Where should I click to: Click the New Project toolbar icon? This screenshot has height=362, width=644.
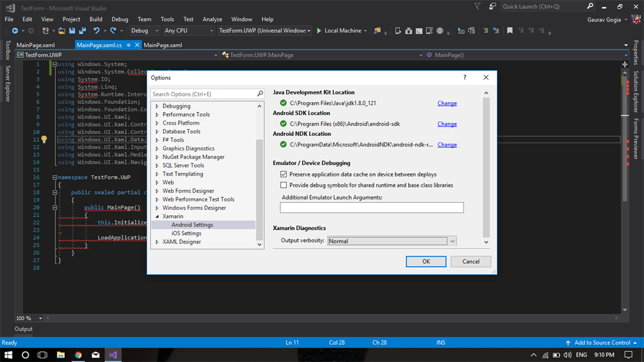45,31
